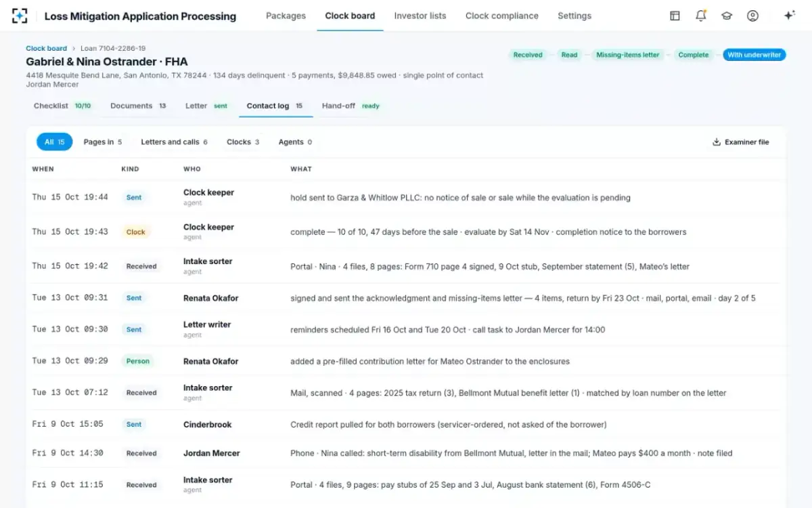This screenshot has height=508, width=812.
Task: Switch to the Documents tab
Action: [x=138, y=106]
